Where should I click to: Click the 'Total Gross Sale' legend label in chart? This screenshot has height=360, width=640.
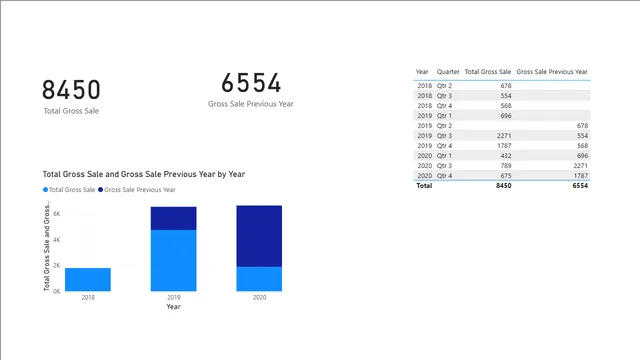click(72, 190)
